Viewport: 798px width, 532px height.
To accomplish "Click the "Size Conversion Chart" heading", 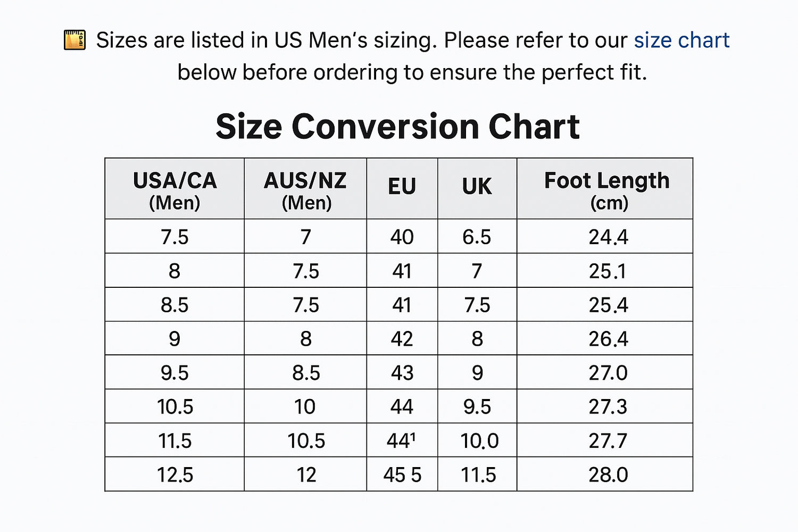I will tap(397, 127).
